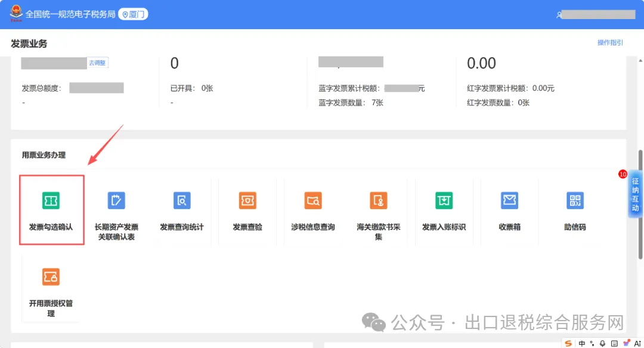Screen dimensions: 644x348
Task: Click 发票总额度 label
Action: (x=42, y=88)
